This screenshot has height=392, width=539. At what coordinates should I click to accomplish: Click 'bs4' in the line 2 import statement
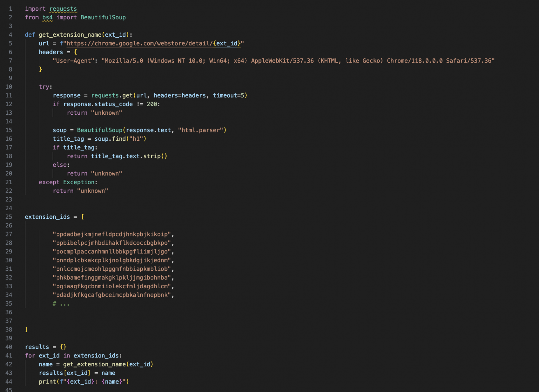click(x=47, y=18)
